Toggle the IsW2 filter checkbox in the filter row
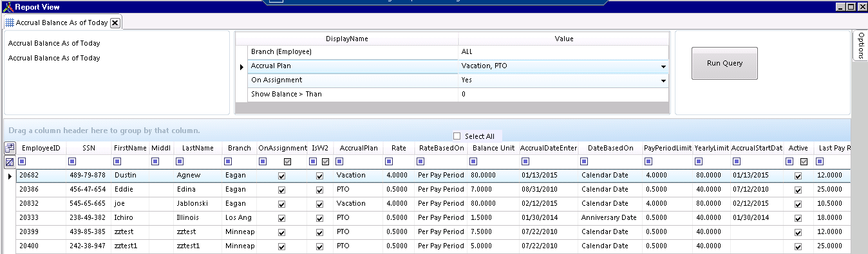Image resolution: width=868 pixels, height=254 pixels. point(326,162)
